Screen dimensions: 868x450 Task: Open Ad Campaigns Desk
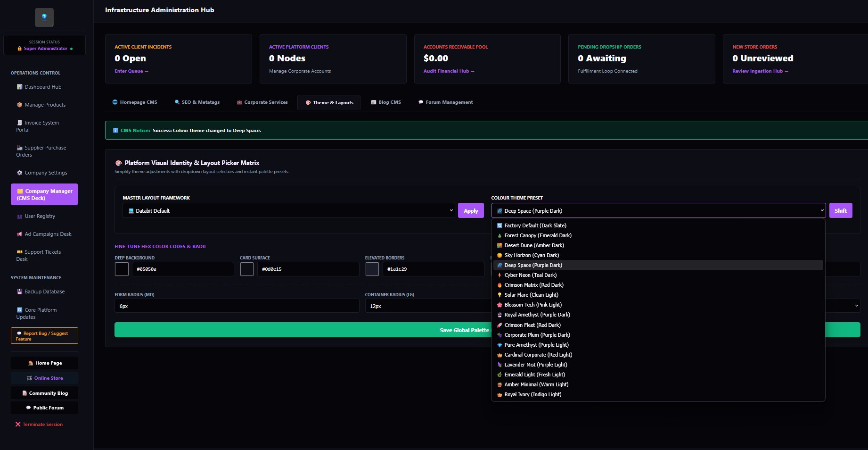44,234
